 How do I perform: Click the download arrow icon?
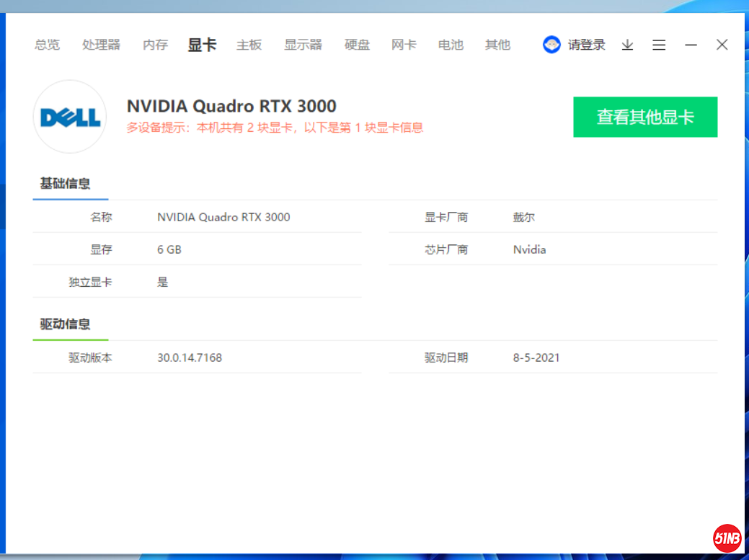pyautogui.click(x=627, y=45)
